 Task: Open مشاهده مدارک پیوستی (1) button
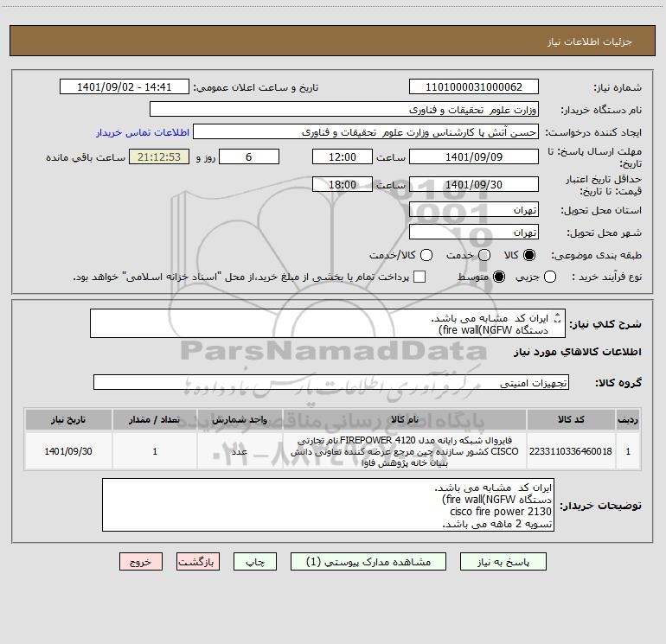[368, 562]
